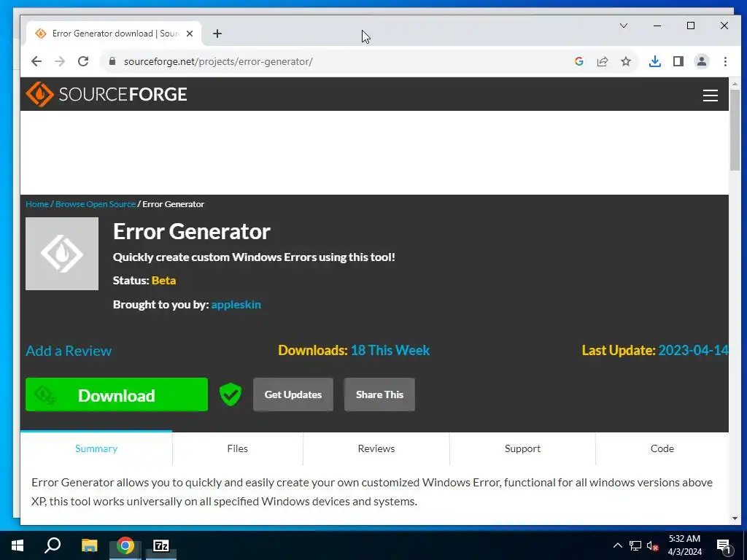Click the network tray icon
Screen dimensions: 747x560
[x=635, y=545]
